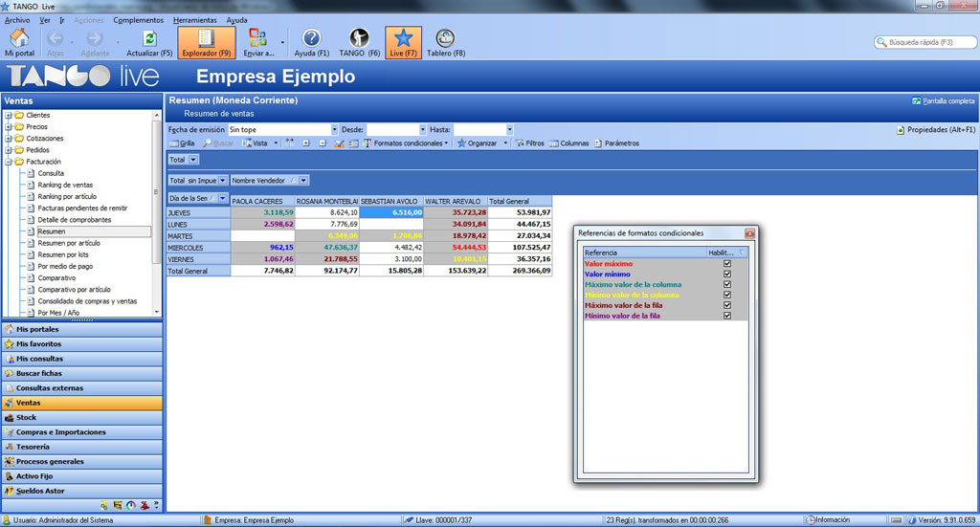The height and width of the screenshot is (527, 980).
Task: Collapse the Facturación tree folder
Action: tap(9, 162)
